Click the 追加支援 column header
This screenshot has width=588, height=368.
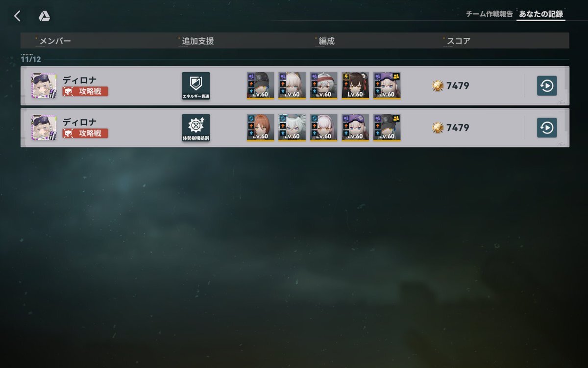point(198,41)
